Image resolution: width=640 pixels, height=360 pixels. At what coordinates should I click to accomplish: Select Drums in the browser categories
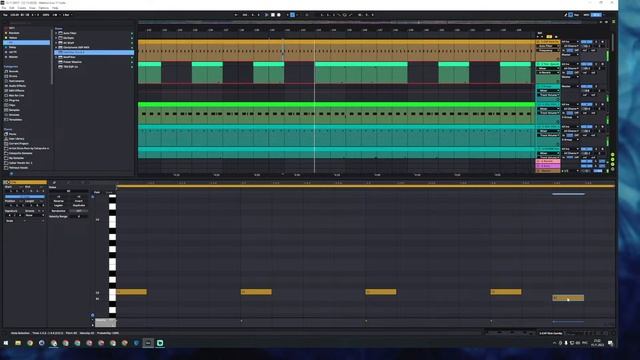[x=13, y=76]
